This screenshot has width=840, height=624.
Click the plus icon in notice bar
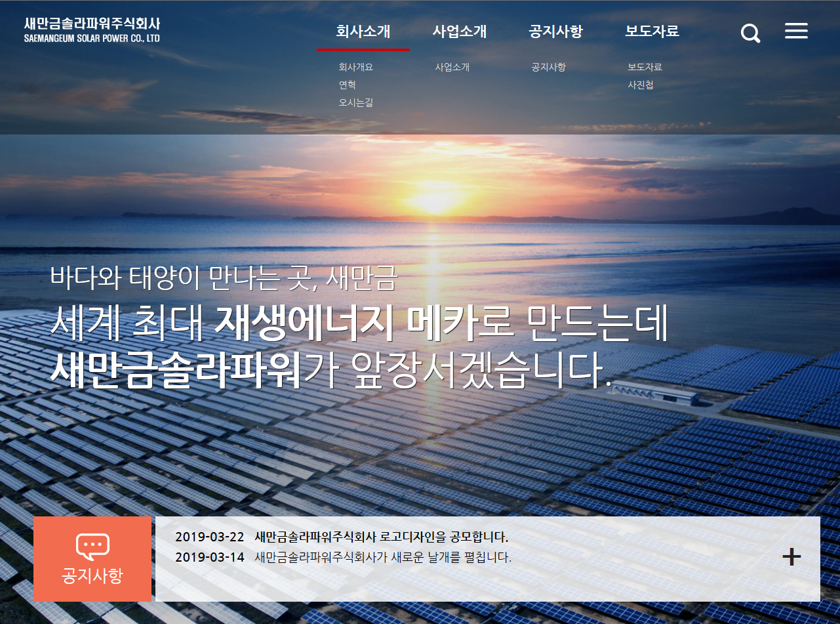(791, 557)
